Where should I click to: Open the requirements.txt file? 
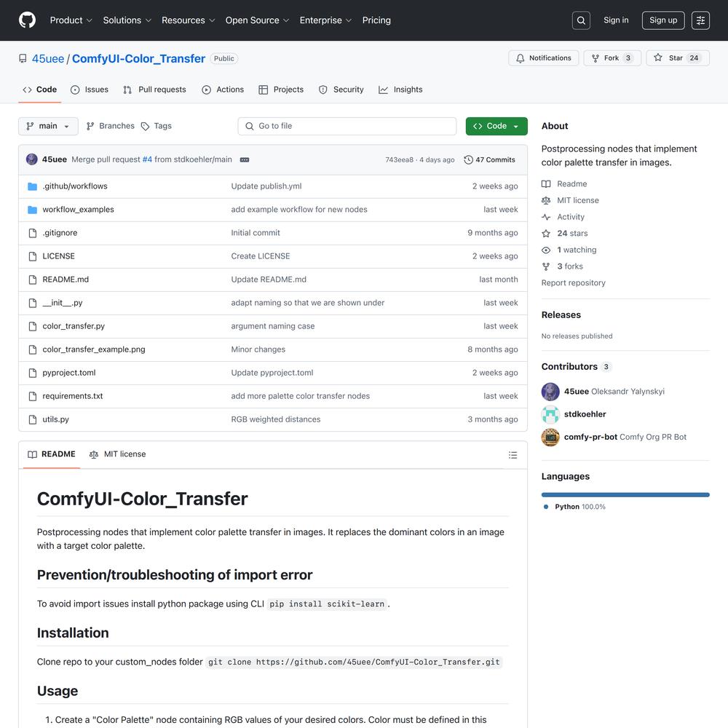coord(73,396)
